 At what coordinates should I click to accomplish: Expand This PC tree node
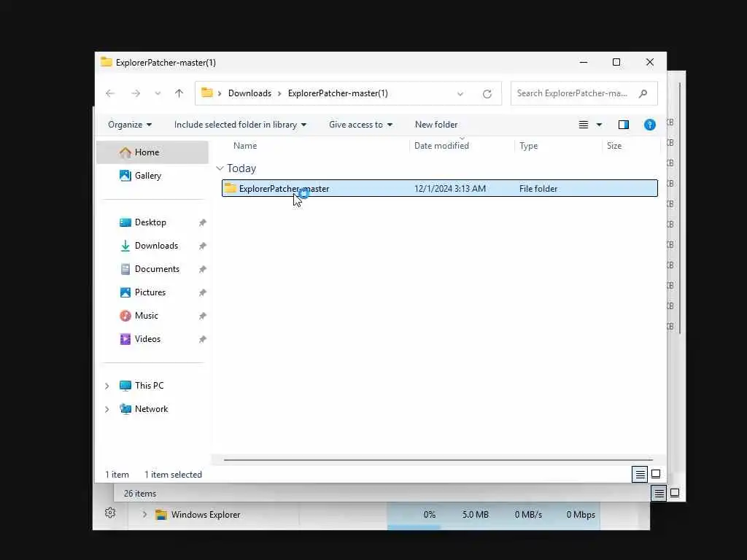point(107,386)
